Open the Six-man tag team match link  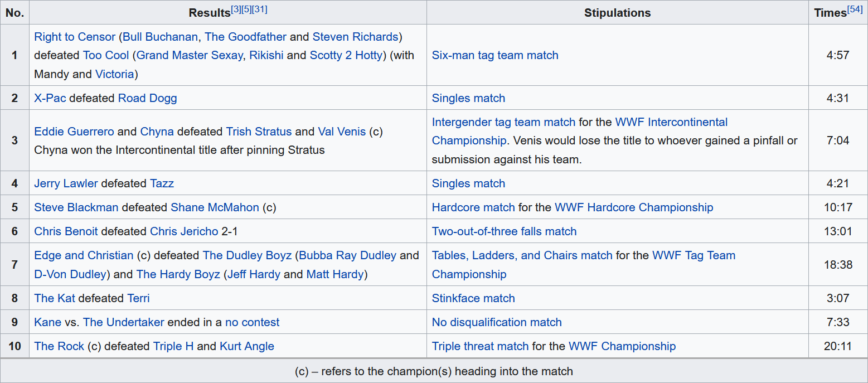(x=494, y=55)
